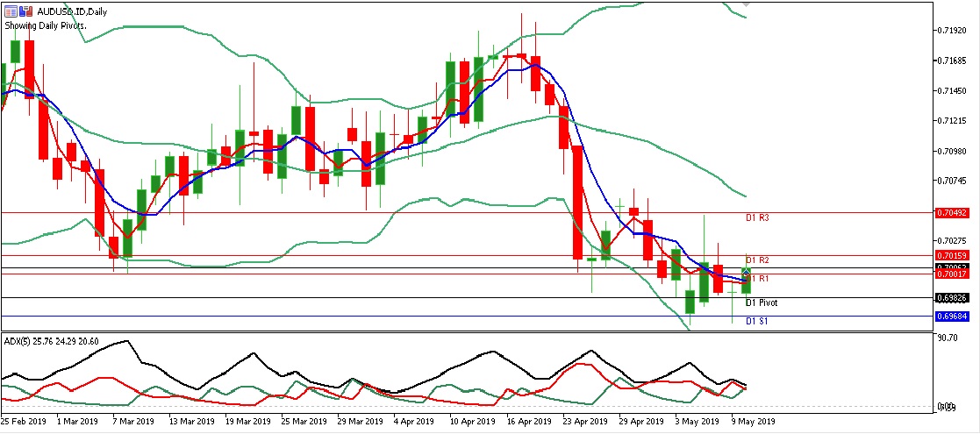Select the AUDUSD.ID,Daily chart title
The width and height of the screenshot is (980, 434).
coord(70,11)
